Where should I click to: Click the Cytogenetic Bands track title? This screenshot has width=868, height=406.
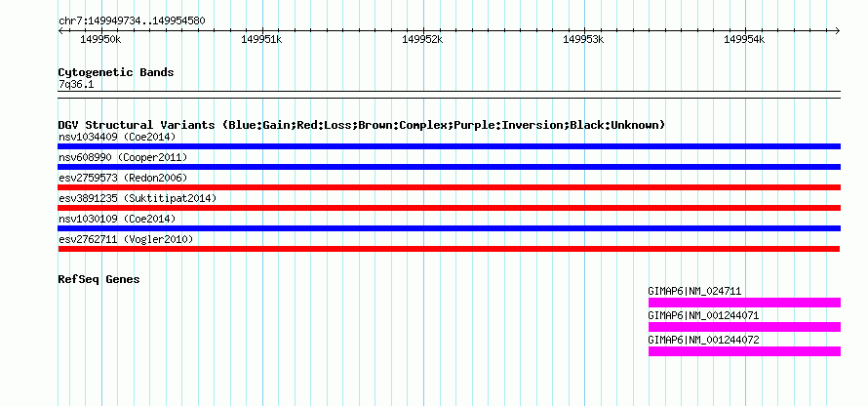tap(116, 72)
